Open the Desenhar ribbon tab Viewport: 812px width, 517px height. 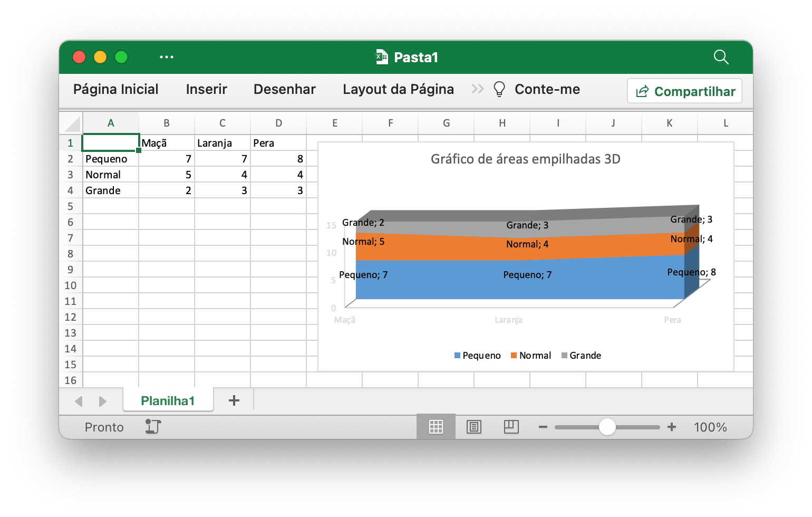point(285,89)
